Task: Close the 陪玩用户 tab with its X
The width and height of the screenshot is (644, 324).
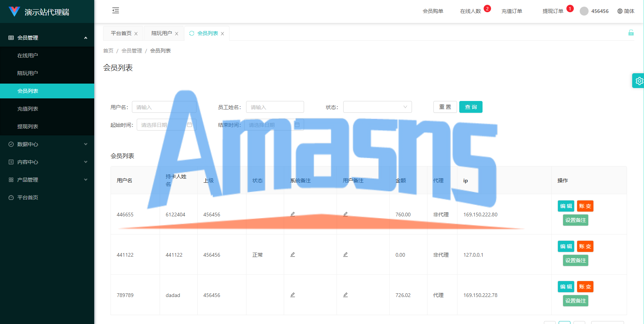Action: (177, 34)
